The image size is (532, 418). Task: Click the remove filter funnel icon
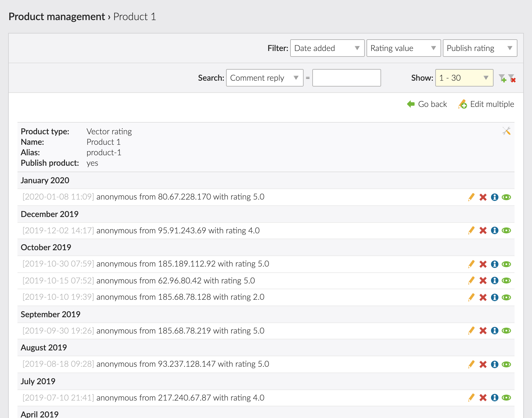click(x=512, y=78)
